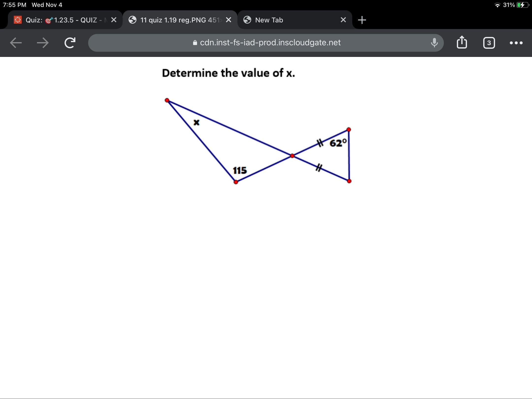Image resolution: width=532 pixels, height=399 pixels.
Task: Open the tab switcher showing 3
Action: click(489, 43)
